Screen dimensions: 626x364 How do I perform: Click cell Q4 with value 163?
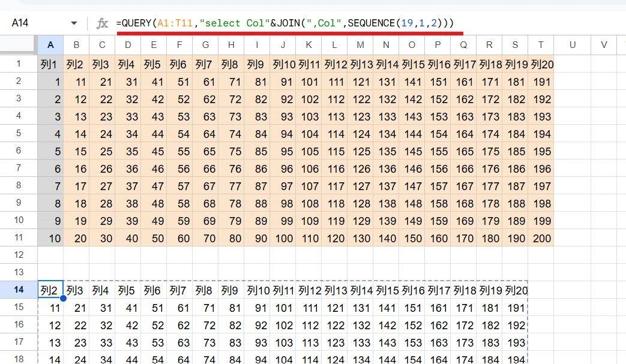tap(463, 116)
